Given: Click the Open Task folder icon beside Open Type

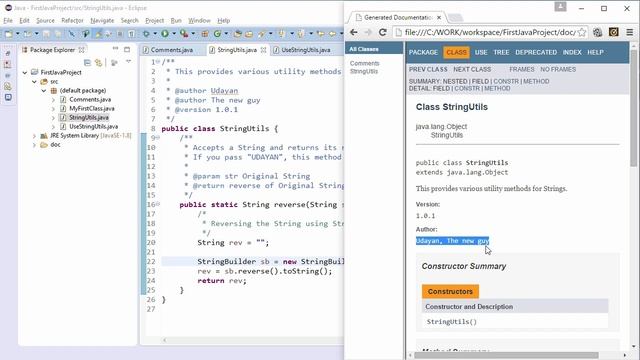Looking at the screenshot, I should (x=249, y=34).
